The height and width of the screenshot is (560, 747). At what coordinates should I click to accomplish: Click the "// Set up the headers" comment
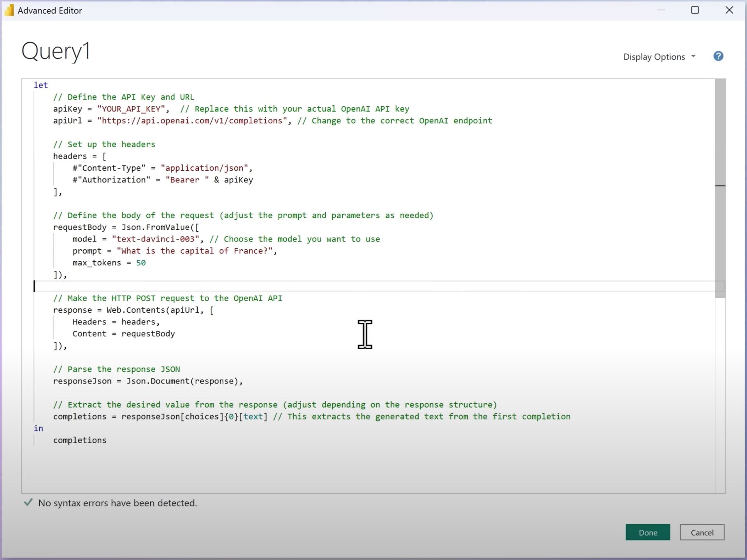(104, 144)
